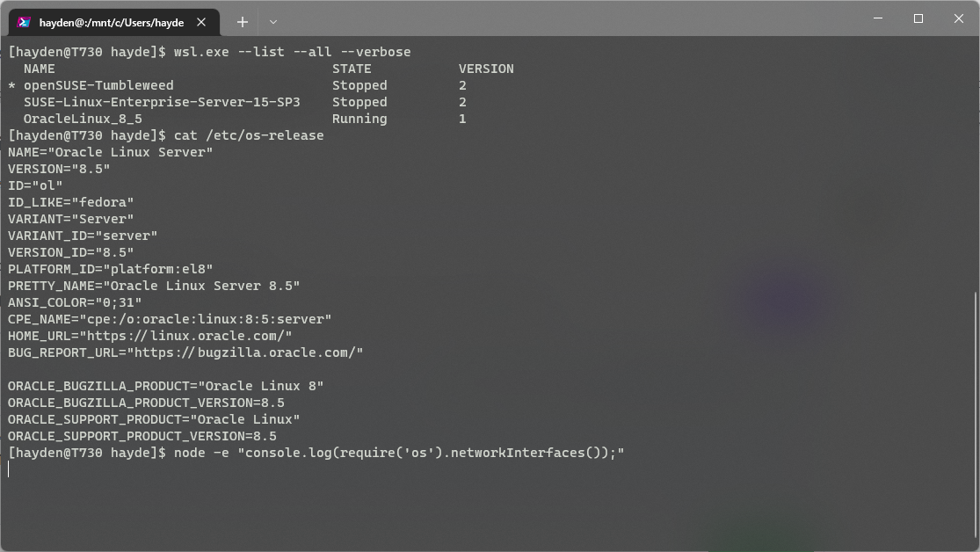Click the maximize icon in the title bar
This screenshot has height=552, width=980.
point(918,18)
